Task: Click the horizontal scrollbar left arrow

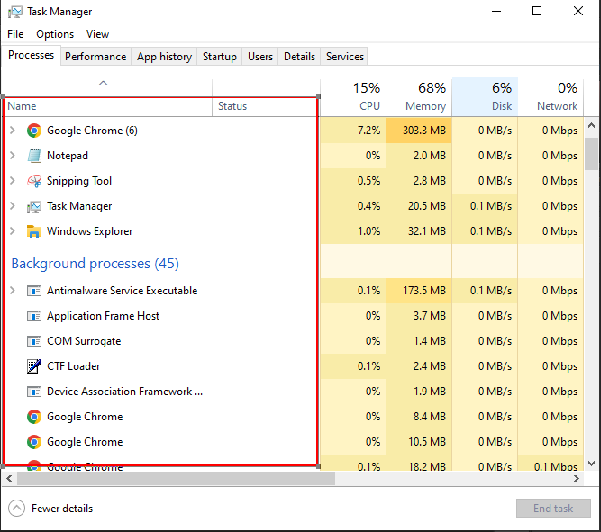Action: (9, 479)
